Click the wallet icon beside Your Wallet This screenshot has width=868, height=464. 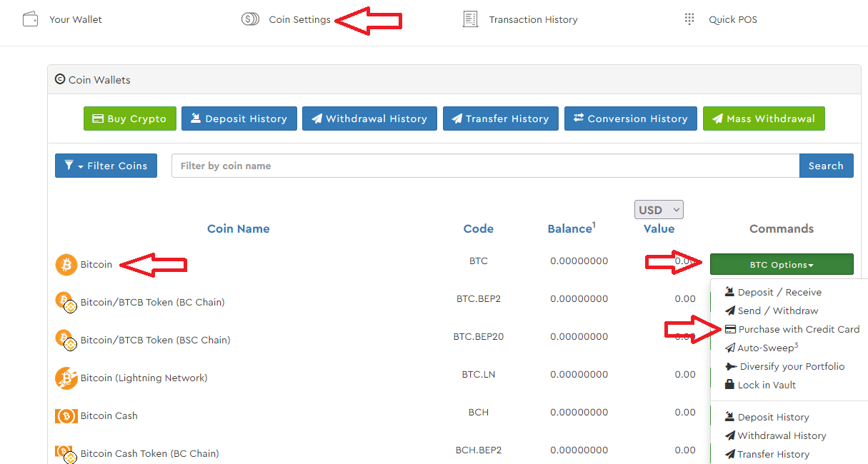30,19
